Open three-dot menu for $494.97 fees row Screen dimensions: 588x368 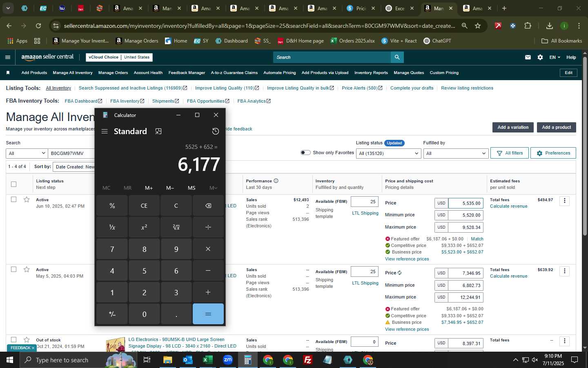point(565,201)
